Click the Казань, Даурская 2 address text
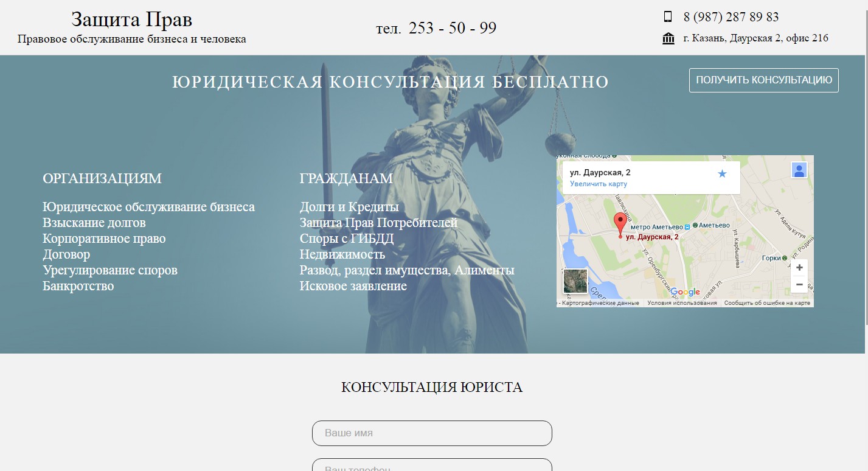The height and width of the screenshot is (471, 868). (x=756, y=38)
